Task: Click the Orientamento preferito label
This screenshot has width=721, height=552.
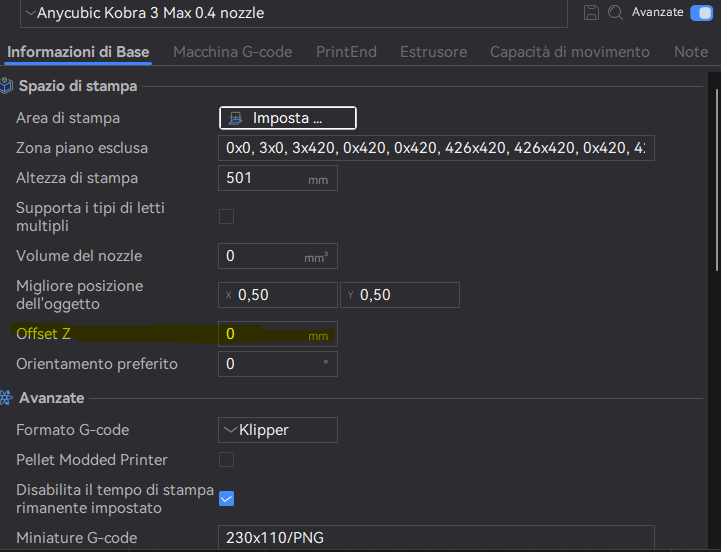Action: pos(97,364)
